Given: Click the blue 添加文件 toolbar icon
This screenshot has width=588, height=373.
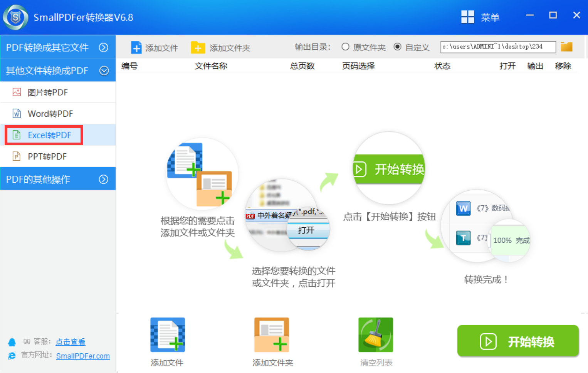Looking at the screenshot, I should 136,47.
